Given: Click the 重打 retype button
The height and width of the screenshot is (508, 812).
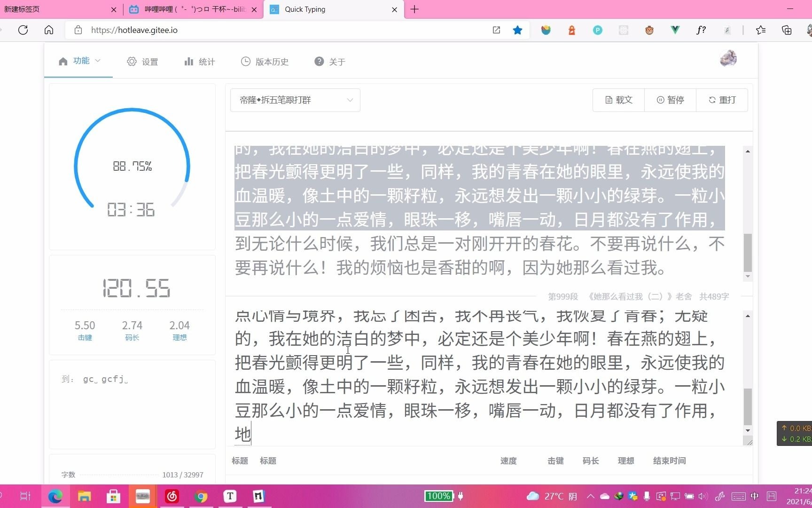Looking at the screenshot, I should click(722, 100).
